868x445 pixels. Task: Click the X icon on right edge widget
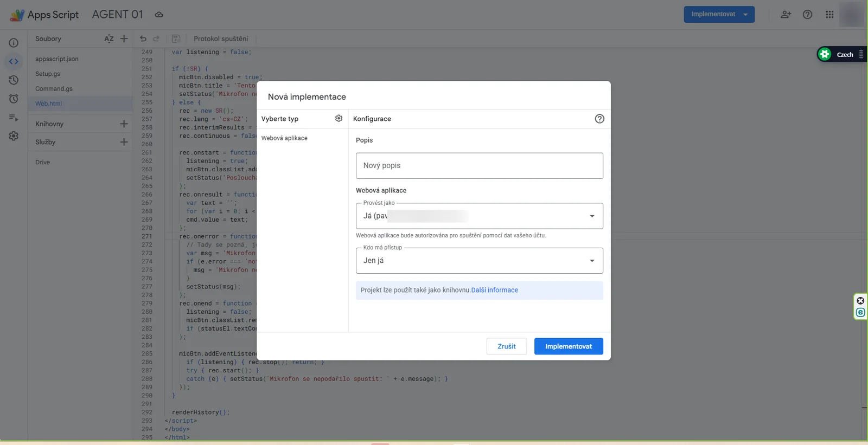pyautogui.click(x=860, y=301)
